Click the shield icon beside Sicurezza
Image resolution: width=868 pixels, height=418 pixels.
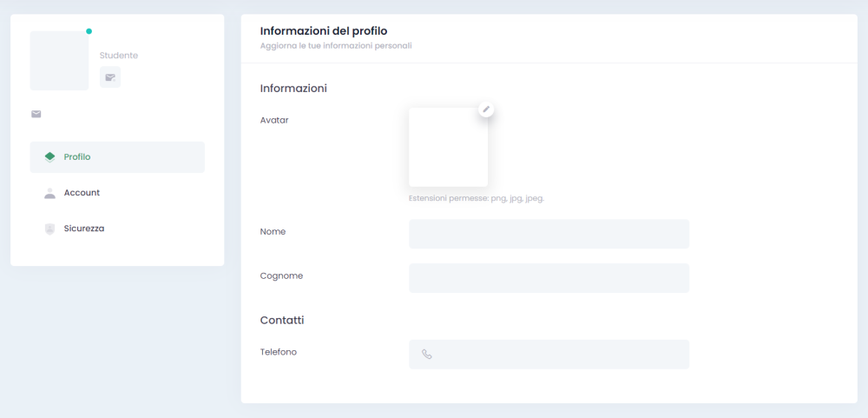tap(49, 229)
